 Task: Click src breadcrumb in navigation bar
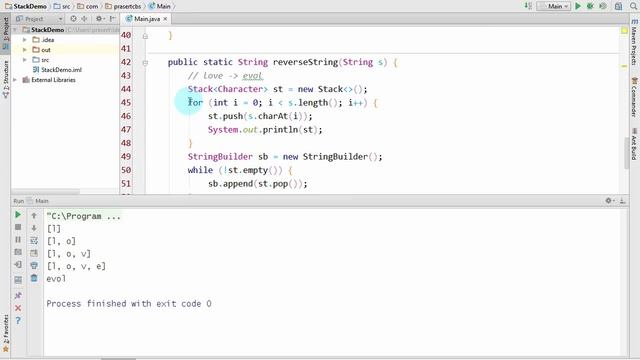click(x=62, y=6)
